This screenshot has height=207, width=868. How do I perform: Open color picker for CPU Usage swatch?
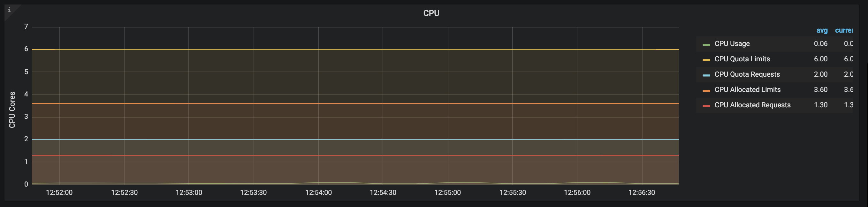[x=706, y=44]
